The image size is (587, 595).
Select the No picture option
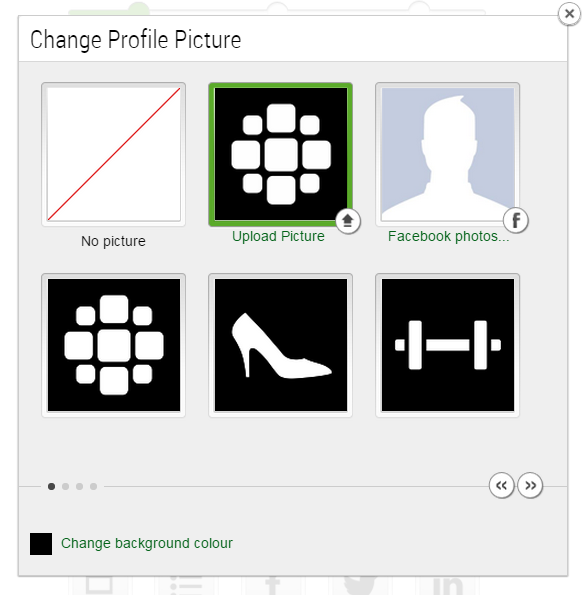113,154
